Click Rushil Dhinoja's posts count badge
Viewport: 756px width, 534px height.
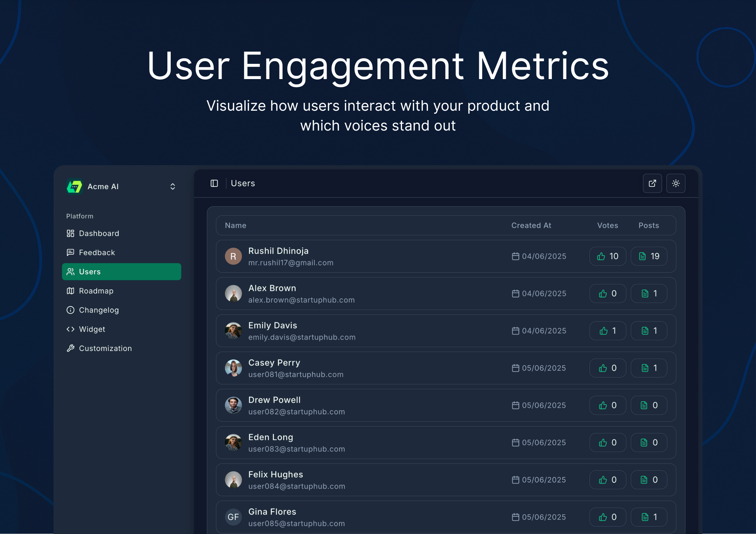coord(649,256)
